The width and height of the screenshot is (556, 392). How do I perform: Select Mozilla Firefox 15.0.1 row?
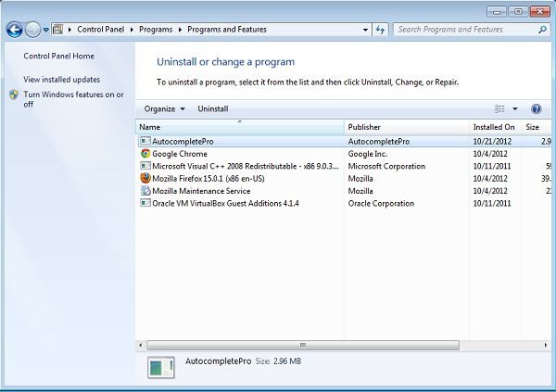coord(344,179)
